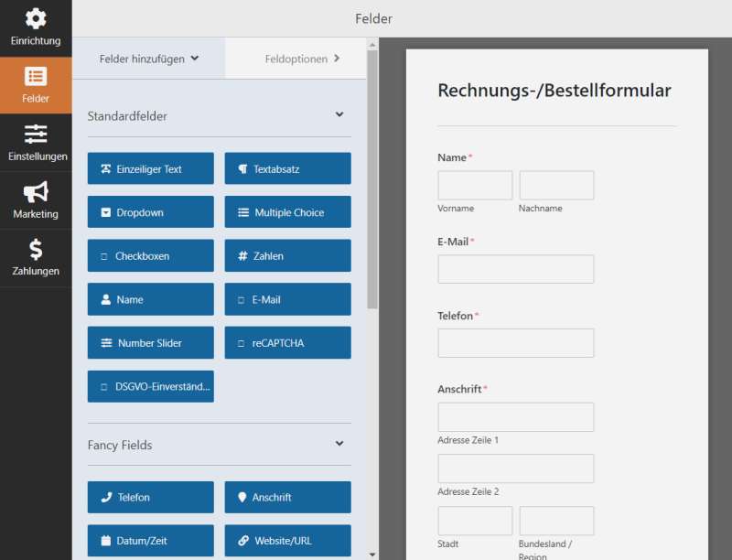The width and height of the screenshot is (732, 560).
Task: Click the Adresse Zeile 2 input
Action: tap(516, 468)
